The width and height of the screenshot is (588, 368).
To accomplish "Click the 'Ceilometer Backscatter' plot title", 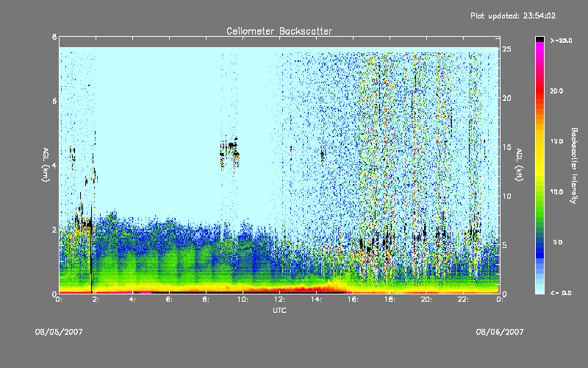I will pos(279,31).
